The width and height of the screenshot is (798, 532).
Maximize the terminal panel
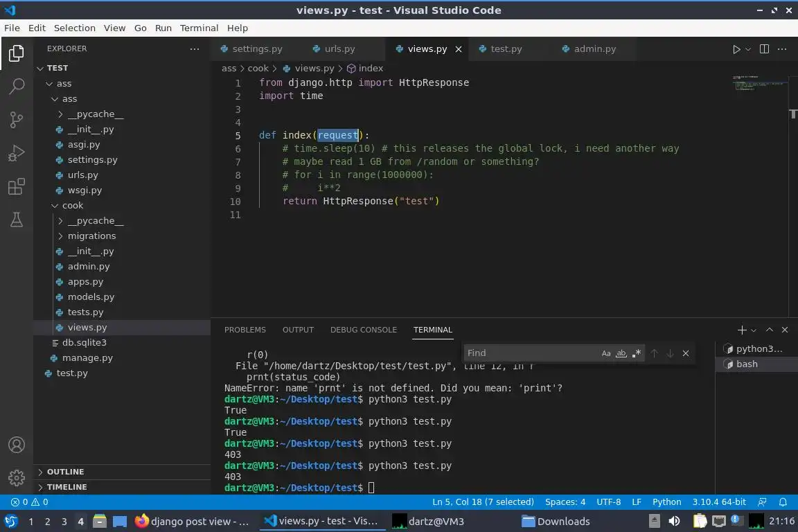tap(770, 330)
